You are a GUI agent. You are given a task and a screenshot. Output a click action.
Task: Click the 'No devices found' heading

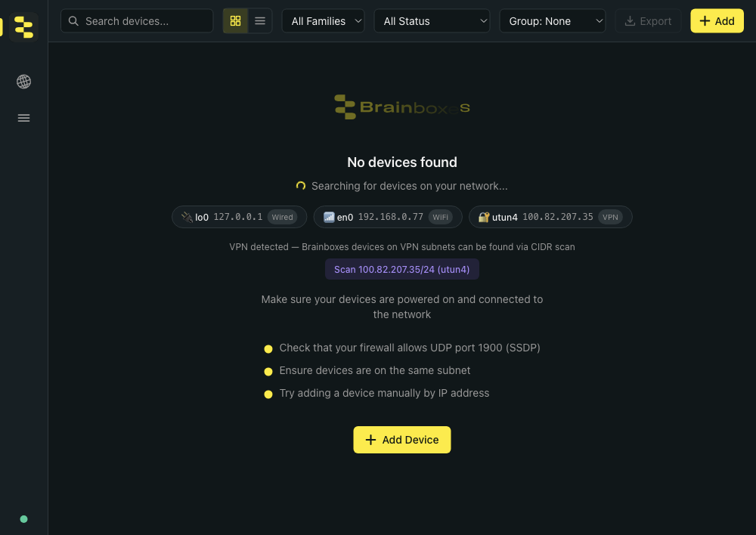(x=402, y=162)
